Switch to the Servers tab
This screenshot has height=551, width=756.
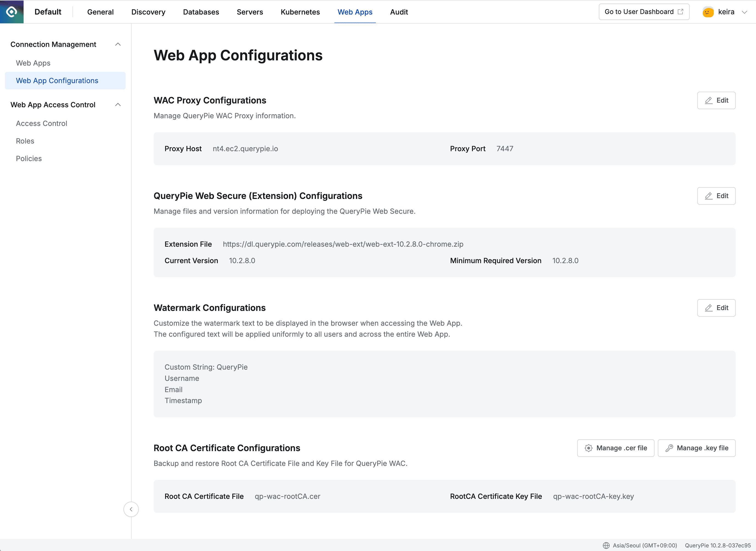tap(250, 12)
